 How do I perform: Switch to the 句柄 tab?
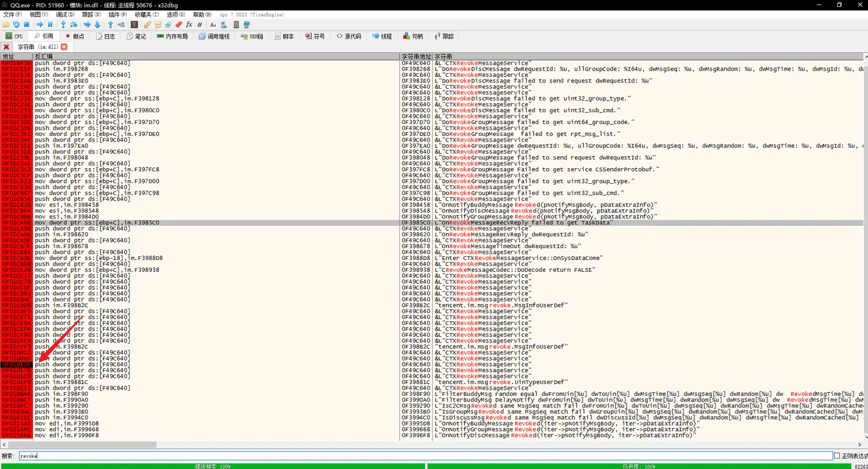pyautogui.click(x=413, y=37)
